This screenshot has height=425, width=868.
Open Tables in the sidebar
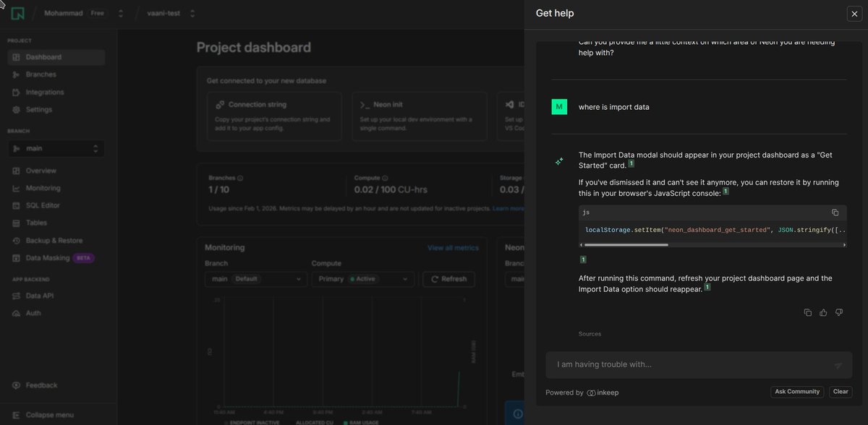[x=56, y=223]
